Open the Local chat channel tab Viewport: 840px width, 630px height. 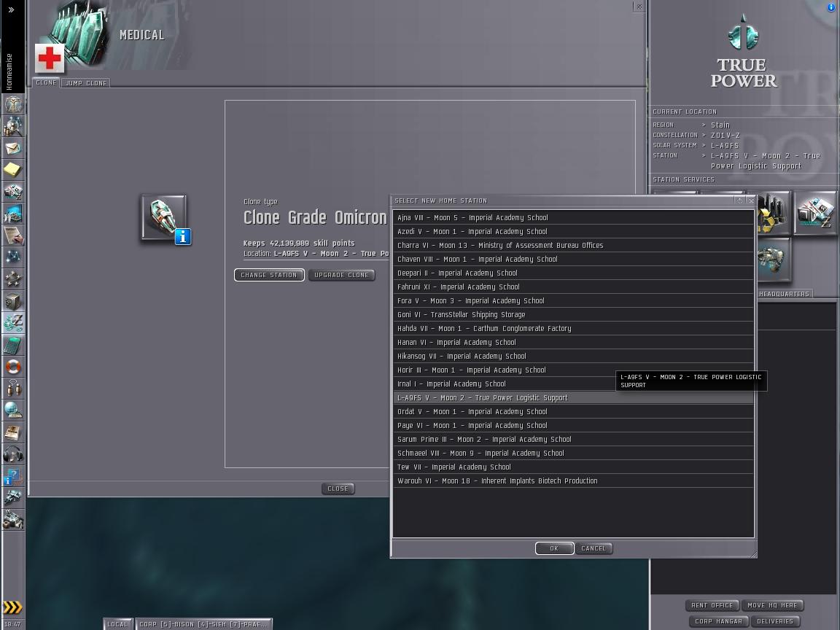[x=117, y=624]
